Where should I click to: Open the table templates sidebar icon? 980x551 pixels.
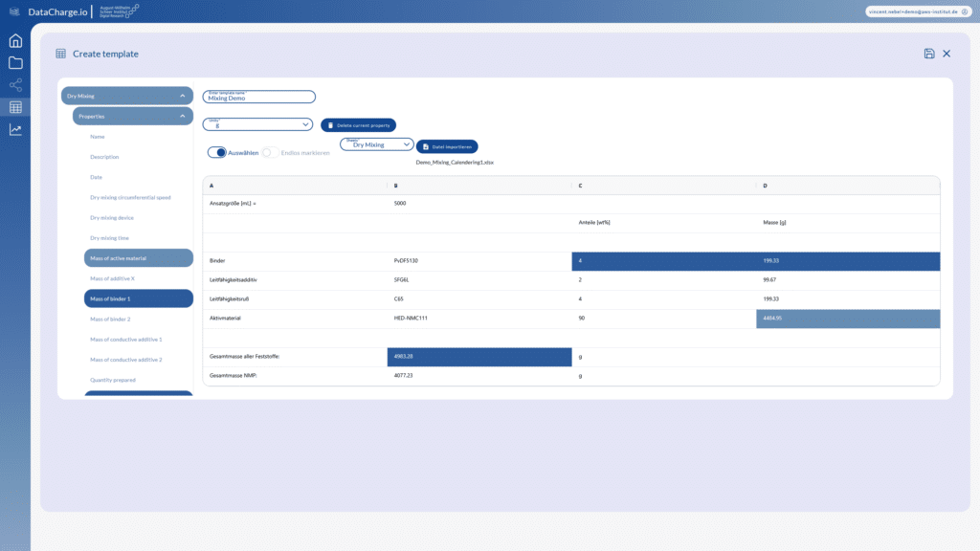(x=15, y=107)
